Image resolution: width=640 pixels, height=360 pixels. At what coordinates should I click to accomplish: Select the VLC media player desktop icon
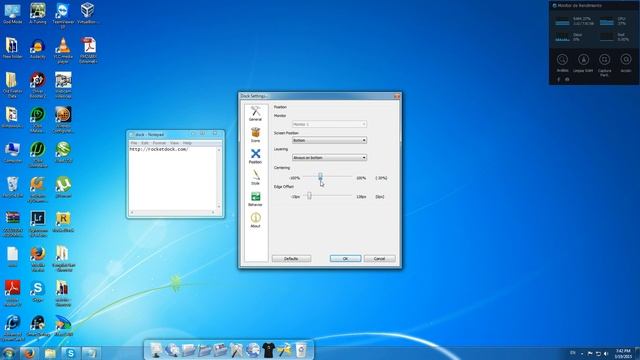coord(63,51)
